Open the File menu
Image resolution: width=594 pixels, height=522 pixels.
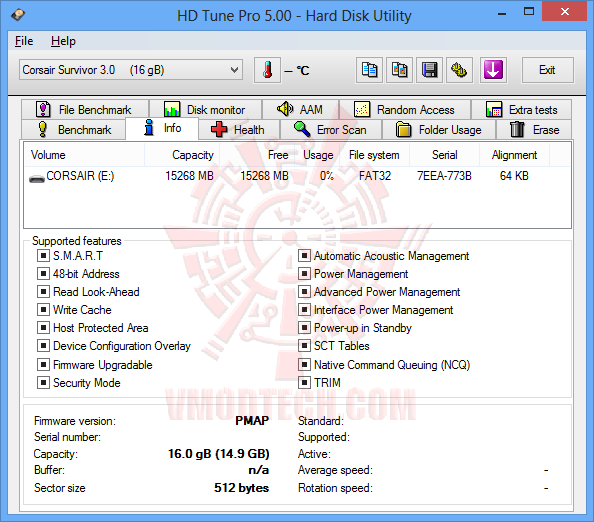point(24,41)
